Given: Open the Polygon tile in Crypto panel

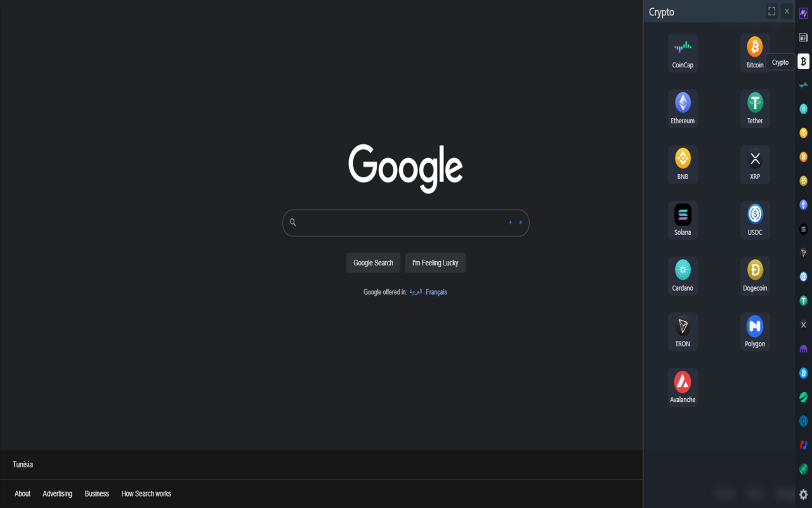Looking at the screenshot, I should [x=755, y=332].
